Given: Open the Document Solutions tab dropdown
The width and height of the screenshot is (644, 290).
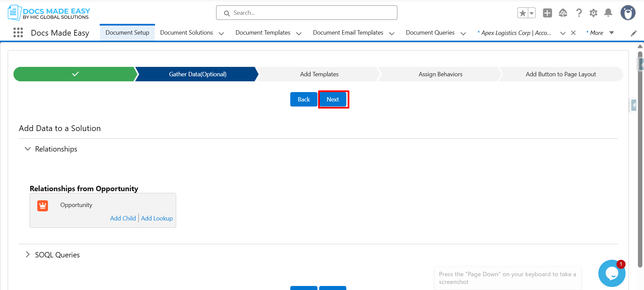Looking at the screenshot, I should click(221, 33).
